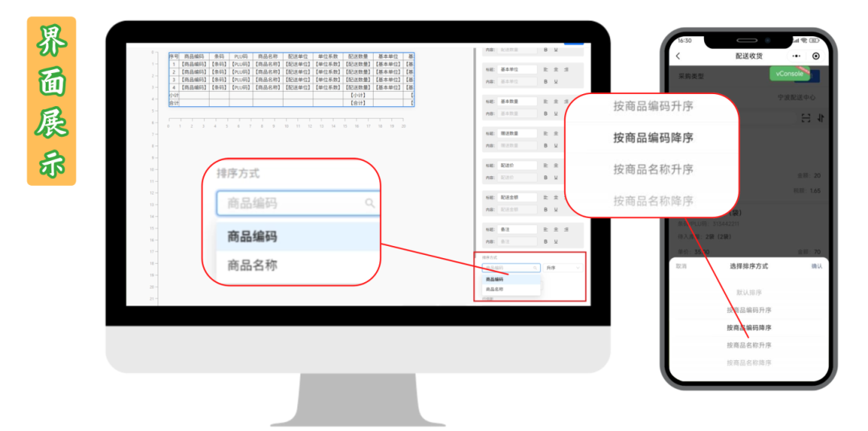
Task: Click the 单位系数 table header cell
Action: pyautogui.click(x=328, y=56)
